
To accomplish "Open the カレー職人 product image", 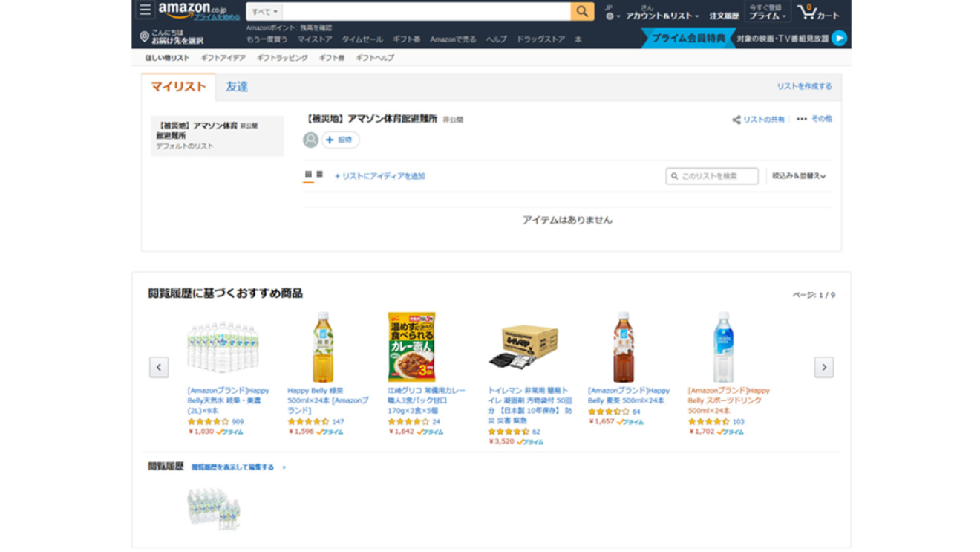I will [x=411, y=347].
